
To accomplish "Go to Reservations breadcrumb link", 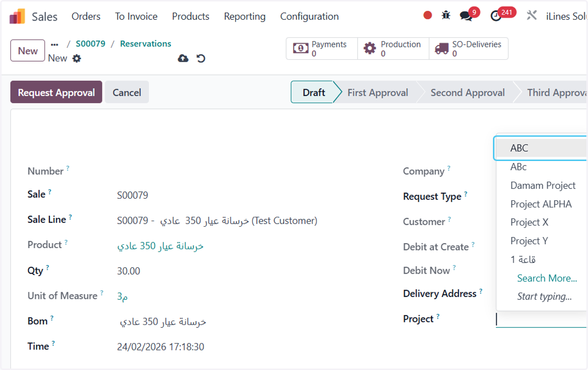I will (x=146, y=44).
